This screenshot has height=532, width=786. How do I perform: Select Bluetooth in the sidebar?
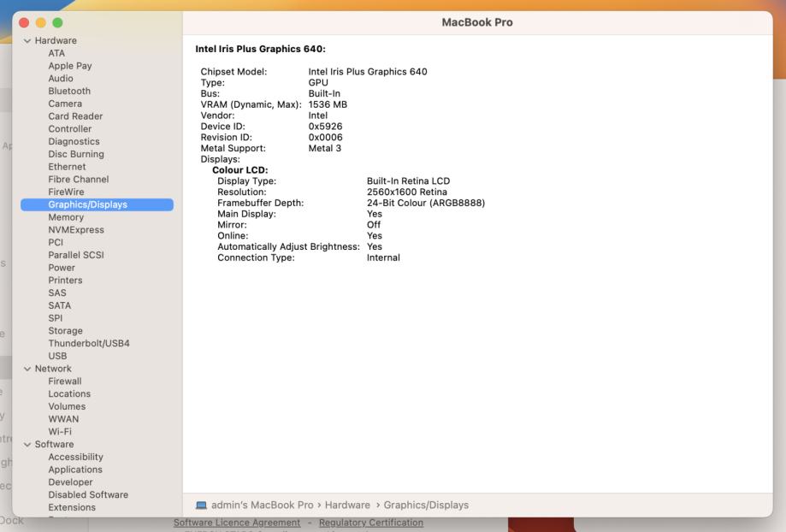pos(69,91)
